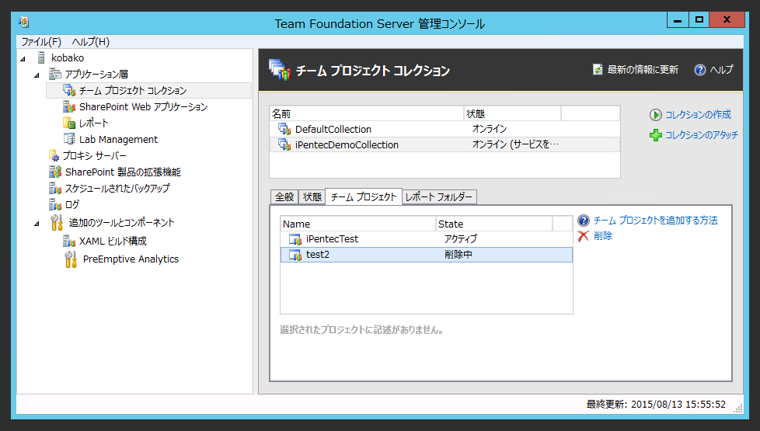Click the 削除中 state cell

tap(458, 255)
